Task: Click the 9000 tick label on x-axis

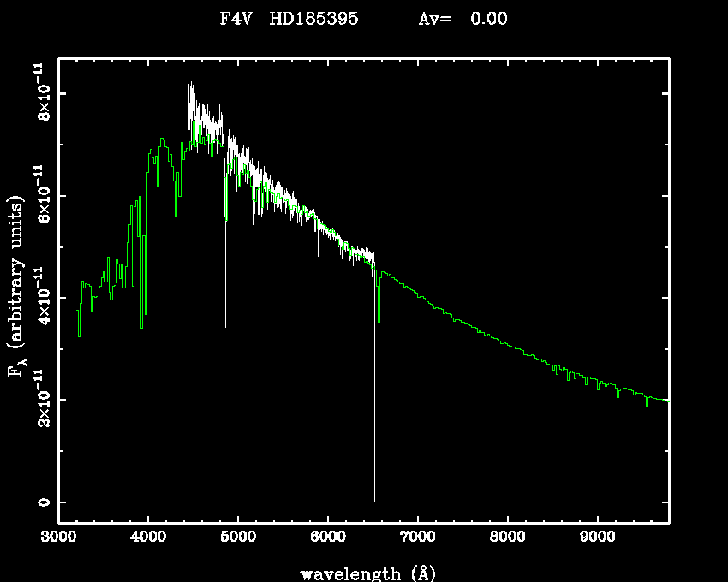Action: click(596, 537)
